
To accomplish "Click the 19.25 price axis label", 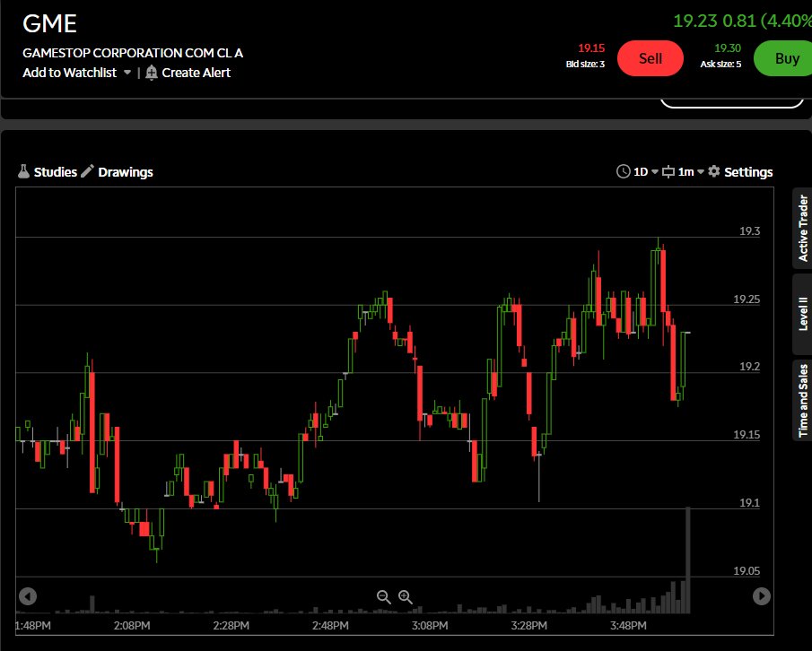I will point(747,299).
